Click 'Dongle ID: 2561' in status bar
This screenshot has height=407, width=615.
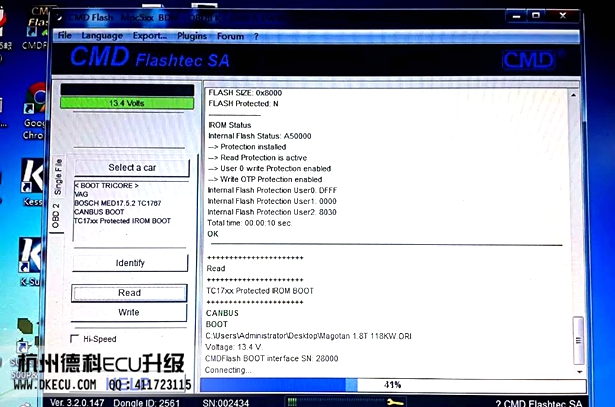tap(147, 403)
